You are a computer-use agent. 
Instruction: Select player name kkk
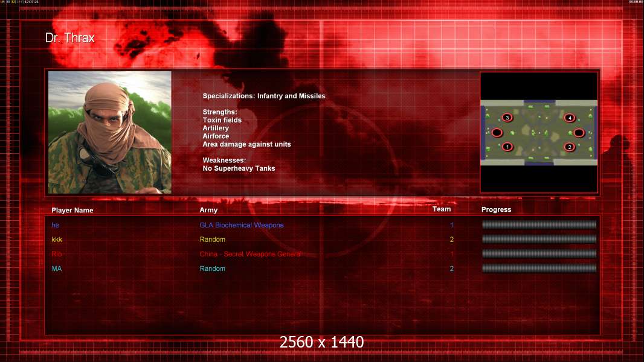(57, 240)
